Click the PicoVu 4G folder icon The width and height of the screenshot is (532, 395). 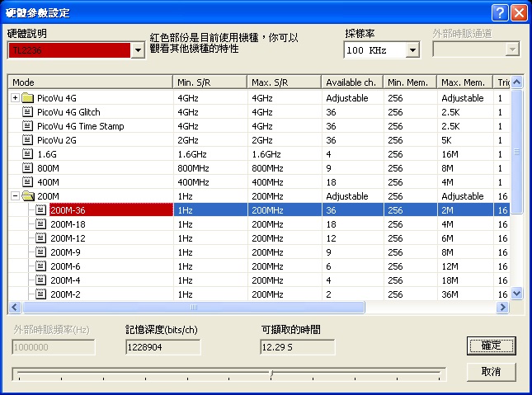27,98
